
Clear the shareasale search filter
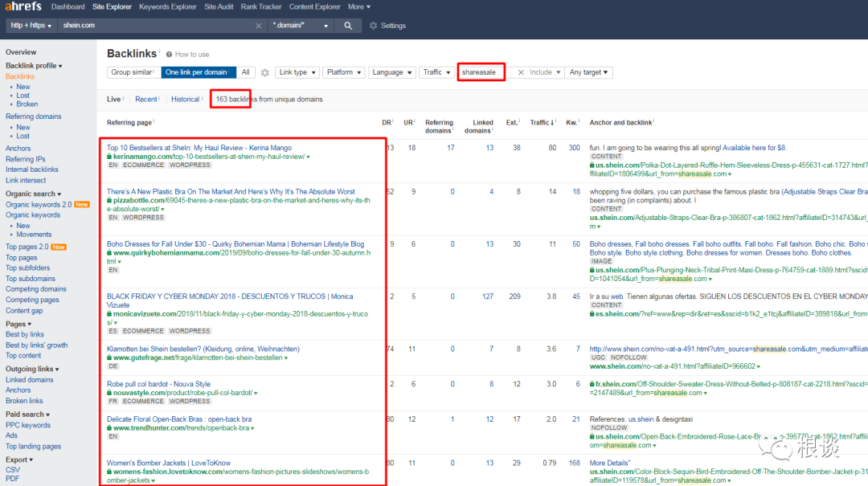[521, 72]
